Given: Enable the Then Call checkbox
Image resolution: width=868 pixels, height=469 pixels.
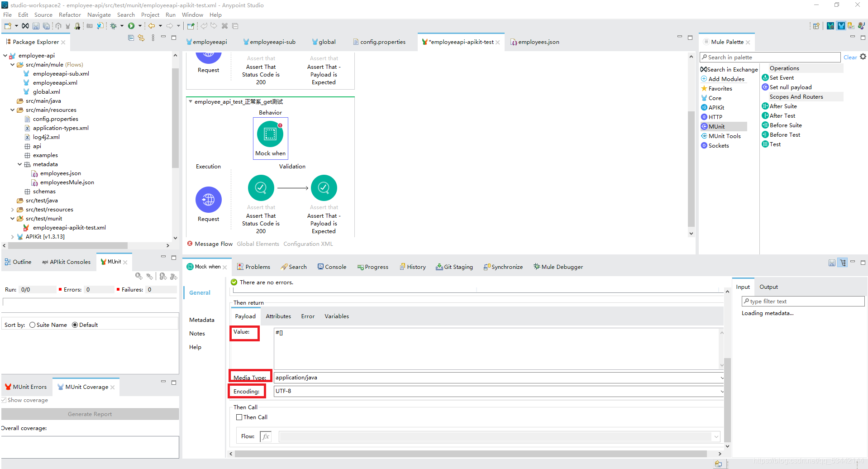Looking at the screenshot, I should (239, 417).
